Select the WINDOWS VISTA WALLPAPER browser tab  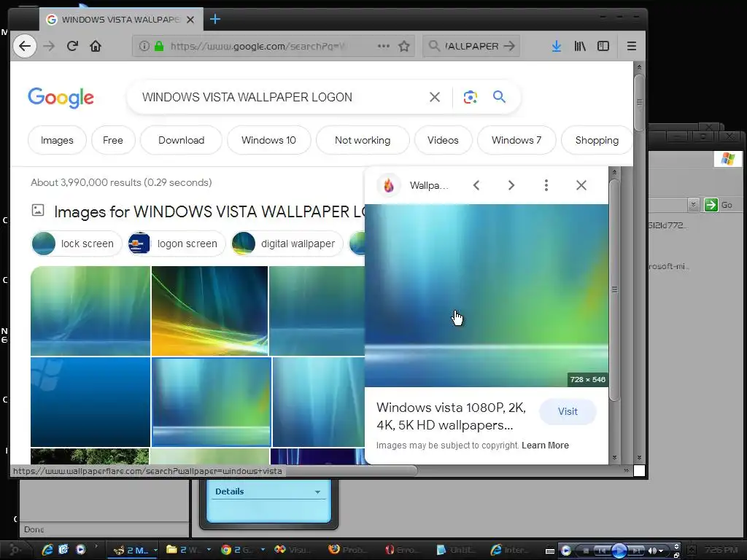coord(121,20)
